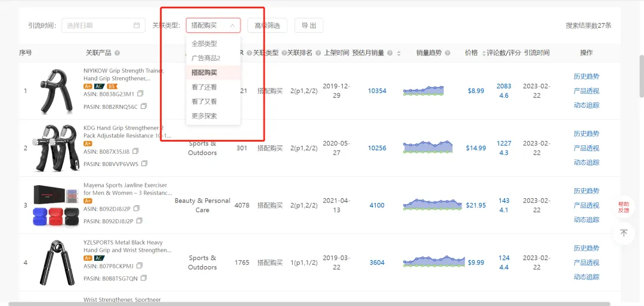The image size is (644, 306).
Task: Click help icon beside 销量趋势 header
Action: [448, 53]
